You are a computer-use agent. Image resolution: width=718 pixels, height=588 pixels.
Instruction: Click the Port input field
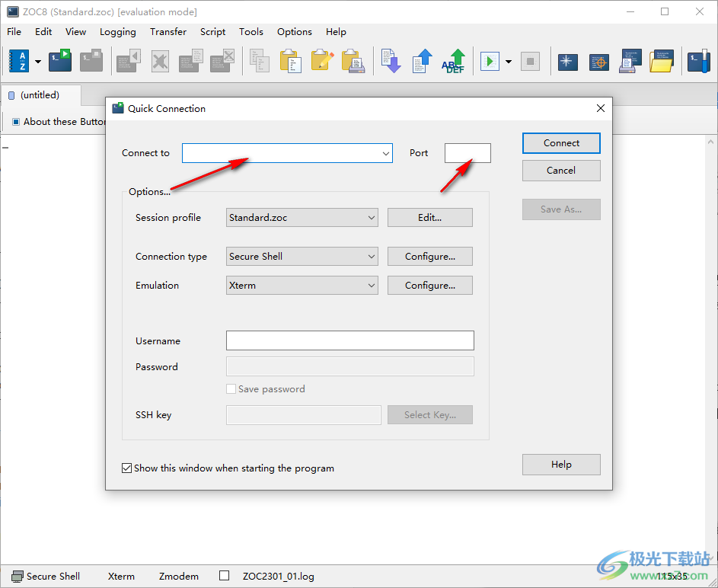(x=467, y=153)
